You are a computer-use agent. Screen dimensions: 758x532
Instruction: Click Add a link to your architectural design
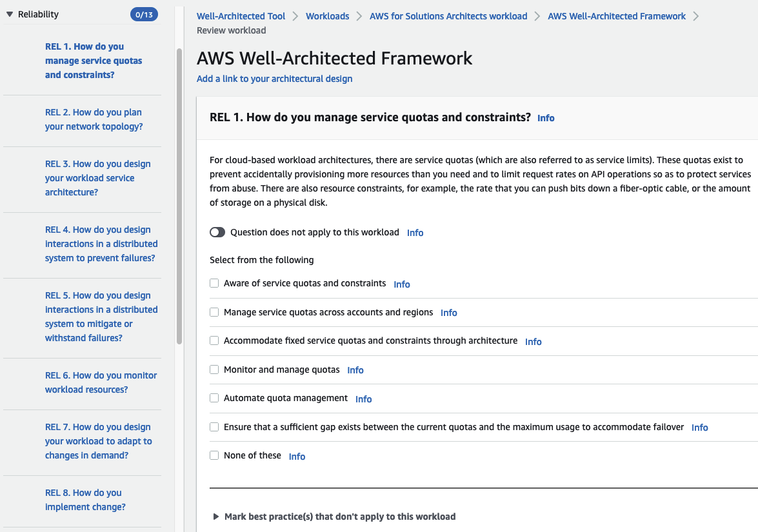point(275,79)
